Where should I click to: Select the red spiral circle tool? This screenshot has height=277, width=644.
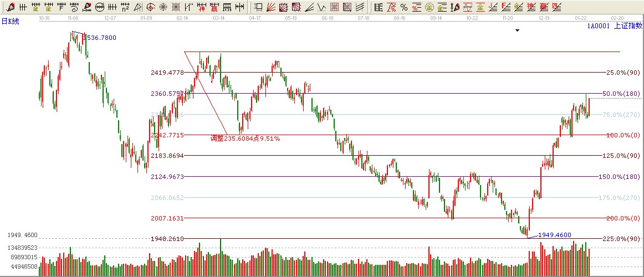point(150,7)
